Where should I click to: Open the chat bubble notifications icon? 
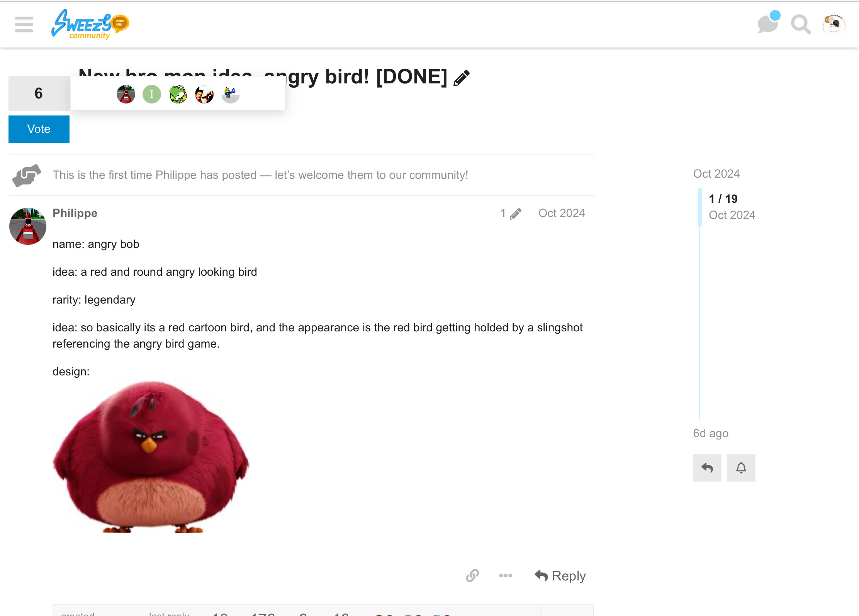(768, 24)
